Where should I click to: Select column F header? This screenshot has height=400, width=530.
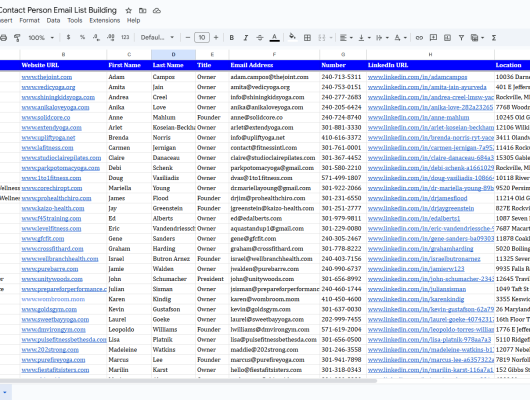274,54
